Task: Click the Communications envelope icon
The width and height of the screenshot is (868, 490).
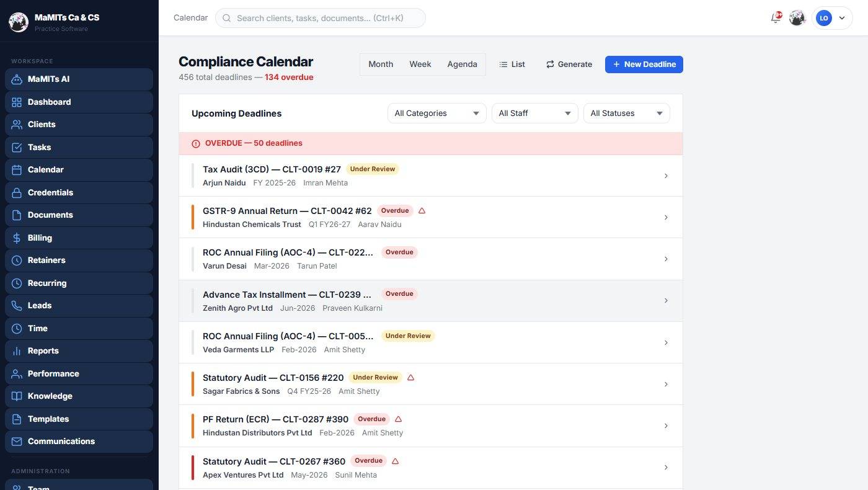Action: 17,442
